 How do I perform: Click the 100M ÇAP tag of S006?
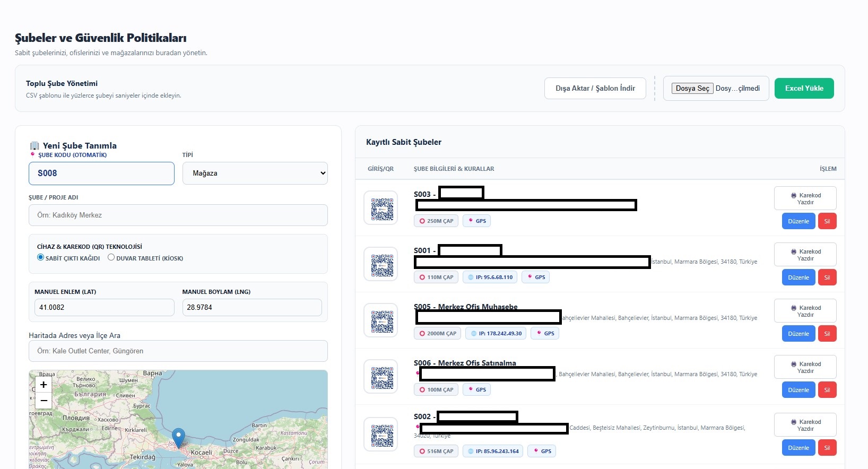click(436, 389)
